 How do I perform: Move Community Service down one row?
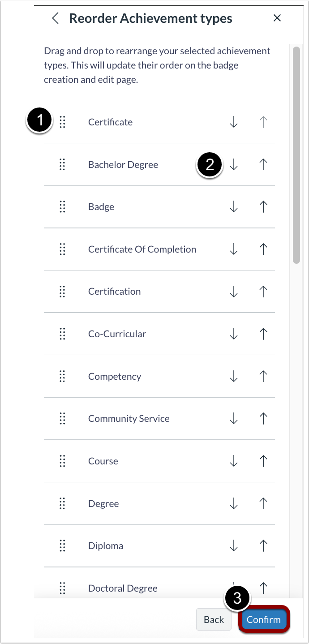point(234,418)
